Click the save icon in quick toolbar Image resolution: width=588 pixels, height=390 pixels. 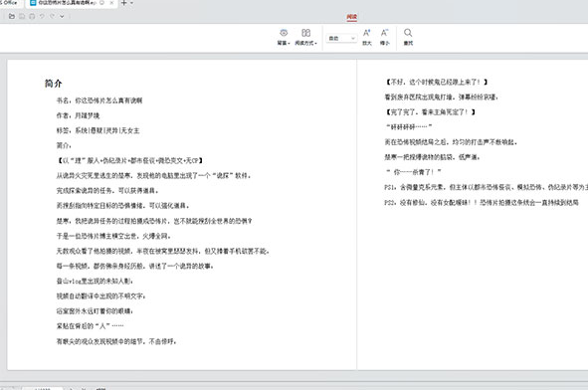[22, 16]
